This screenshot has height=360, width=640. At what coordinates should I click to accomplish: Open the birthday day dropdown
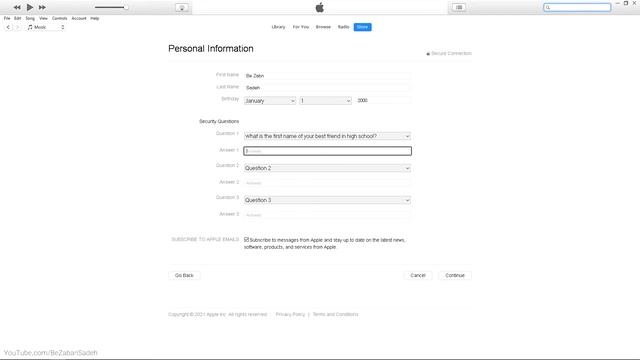point(326,100)
